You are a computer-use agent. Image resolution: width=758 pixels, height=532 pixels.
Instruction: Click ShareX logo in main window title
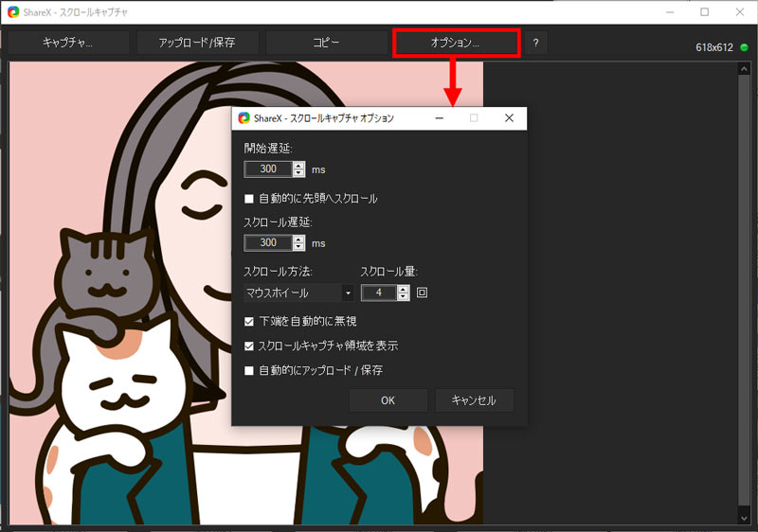(x=13, y=12)
